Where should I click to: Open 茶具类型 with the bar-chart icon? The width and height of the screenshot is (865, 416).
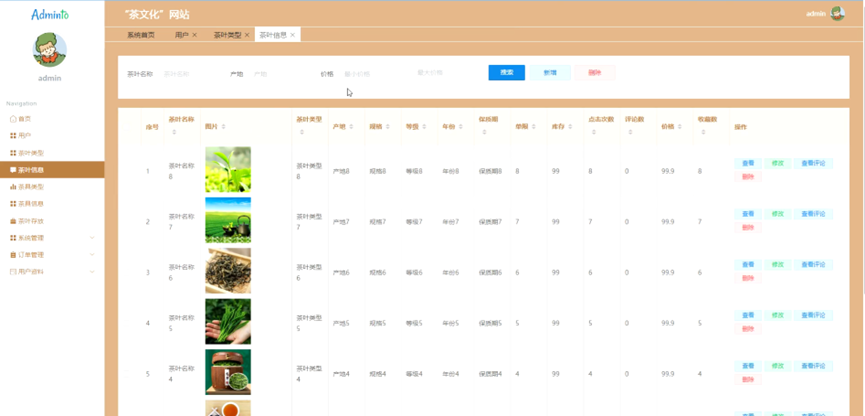coord(13,187)
